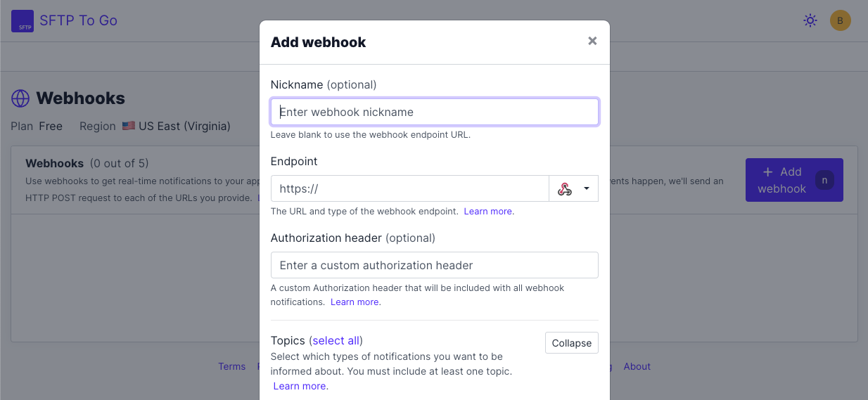This screenshot has height=400, width=868.
Task: Click the Terms footer link
Action: pos(231,366)
